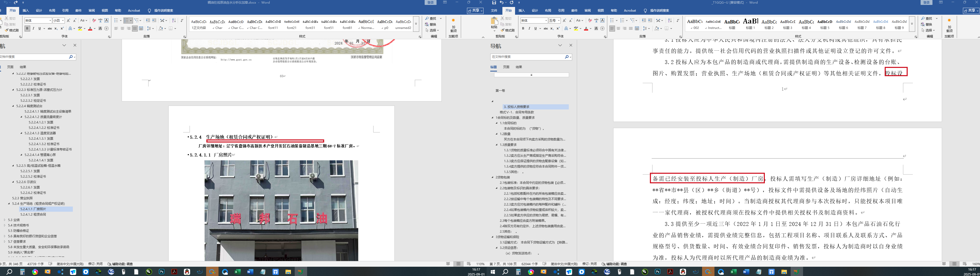
Task: Toggle Bold in the right Word window
Action: click(523, 28)
